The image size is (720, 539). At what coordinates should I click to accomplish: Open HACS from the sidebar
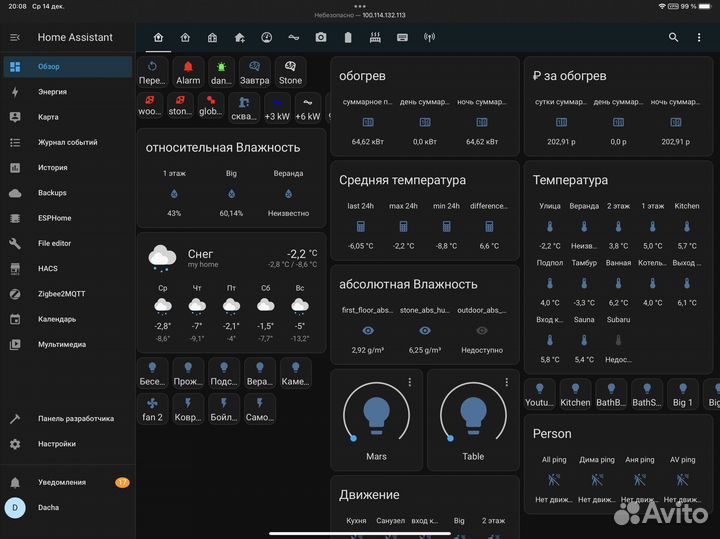coord(49,269)
